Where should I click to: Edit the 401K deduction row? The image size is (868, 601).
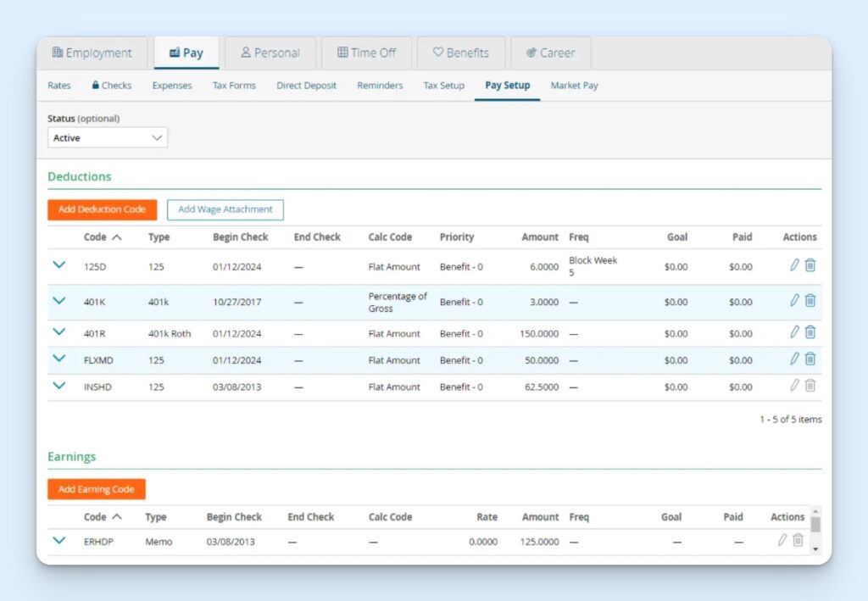[x=794, y=300]
